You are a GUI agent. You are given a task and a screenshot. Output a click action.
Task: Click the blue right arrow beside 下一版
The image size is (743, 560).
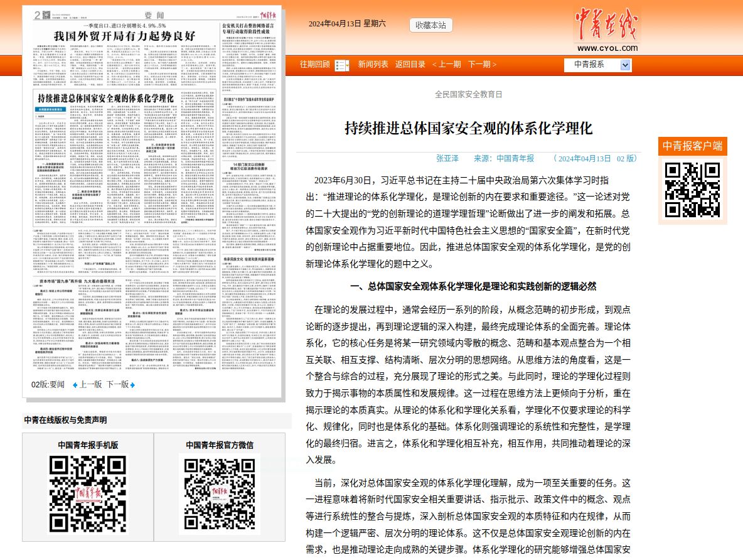click(132, 385)
